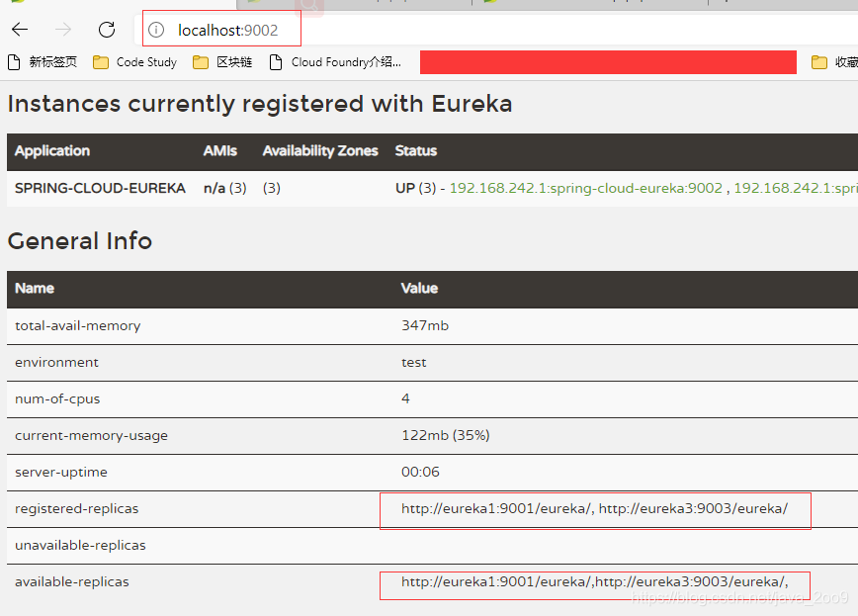Click the site info icon in address bar
The height and width of the screenshot is (616, 858).
(x=156, y=30)
